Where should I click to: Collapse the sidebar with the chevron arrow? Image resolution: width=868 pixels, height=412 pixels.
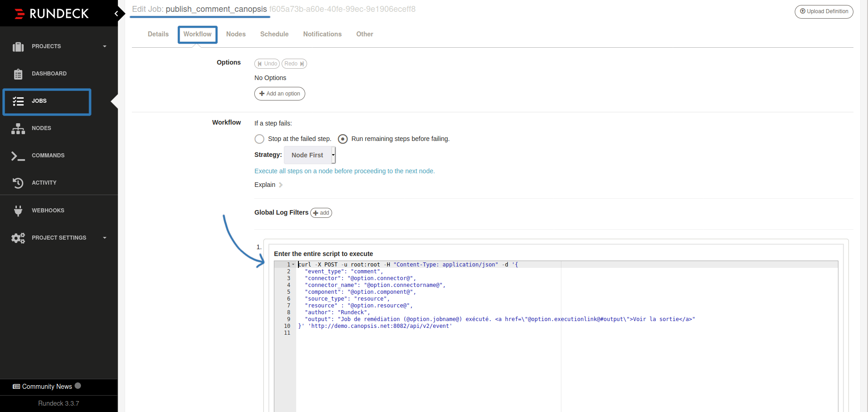click(116, 14)
